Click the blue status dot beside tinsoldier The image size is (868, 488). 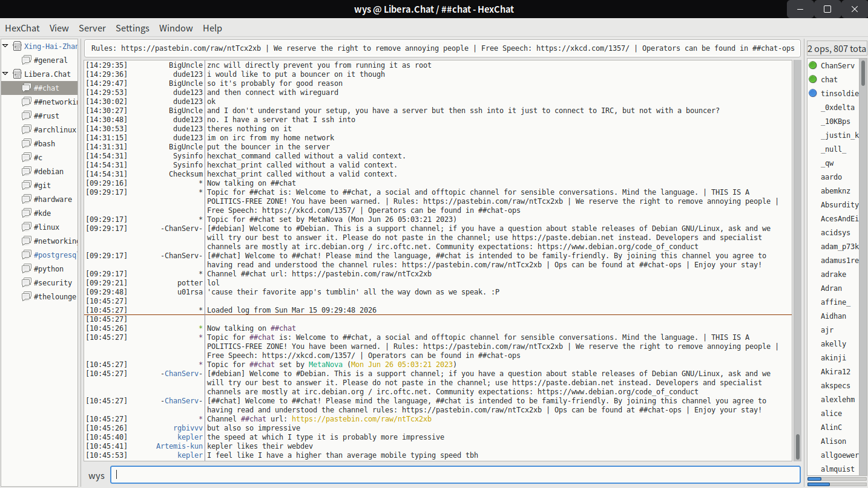(813, 93)
